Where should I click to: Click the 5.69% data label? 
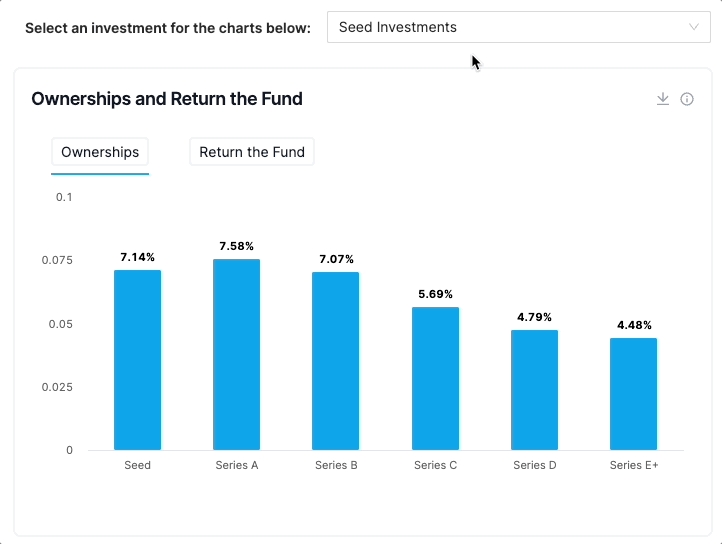(435, 294)
